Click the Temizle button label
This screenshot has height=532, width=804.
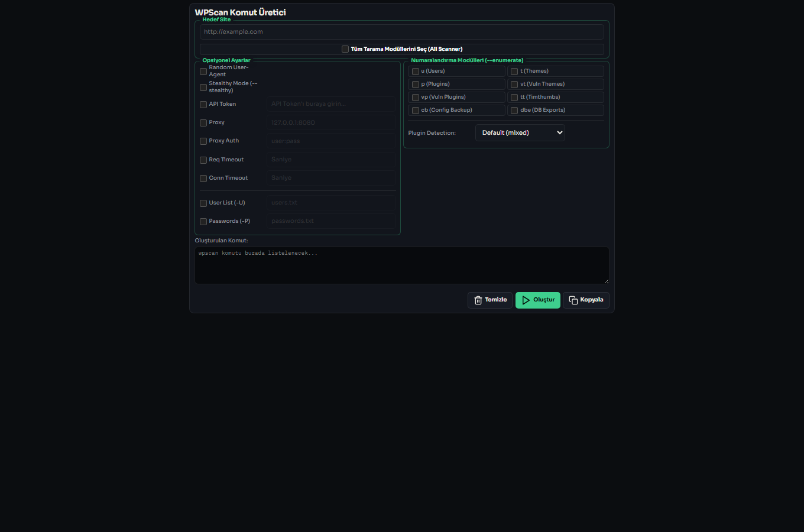click(x=496, y=300)
